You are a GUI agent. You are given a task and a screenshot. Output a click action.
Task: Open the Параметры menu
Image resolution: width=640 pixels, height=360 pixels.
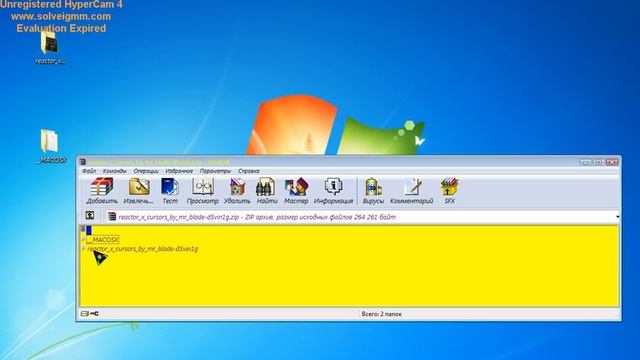tap(215, 171)
